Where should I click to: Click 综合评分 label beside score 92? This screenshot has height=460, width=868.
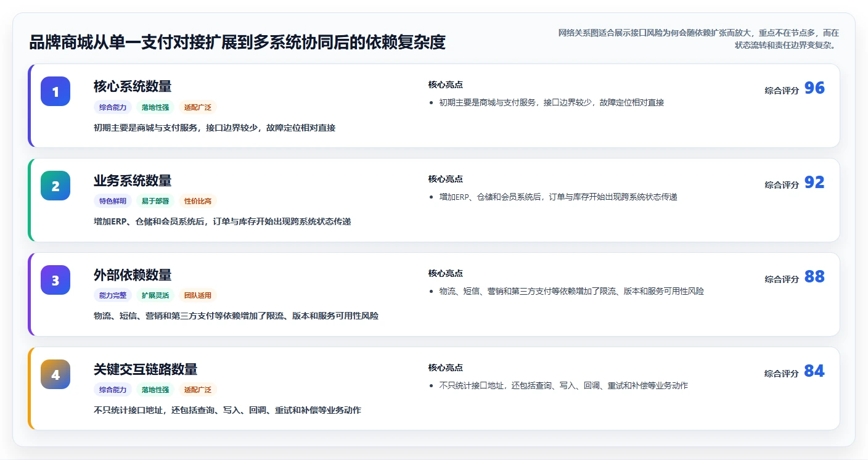coord(782,184)
